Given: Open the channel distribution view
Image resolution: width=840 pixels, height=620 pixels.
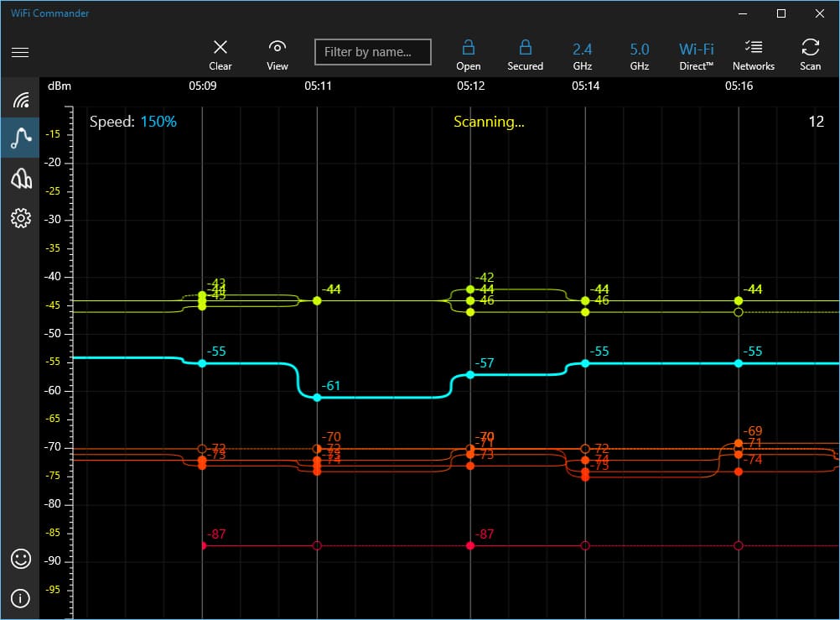Looking at the screenshot, I should tap(20, 179).
